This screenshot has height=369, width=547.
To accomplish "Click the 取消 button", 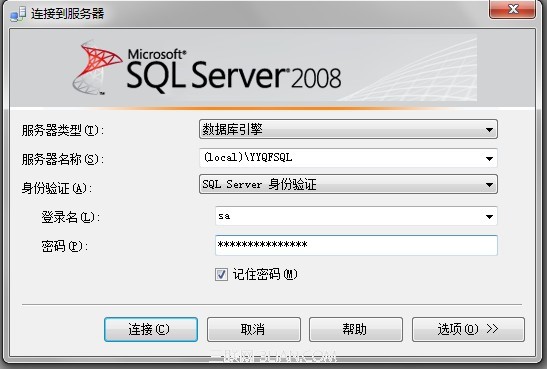I will 254,329.
